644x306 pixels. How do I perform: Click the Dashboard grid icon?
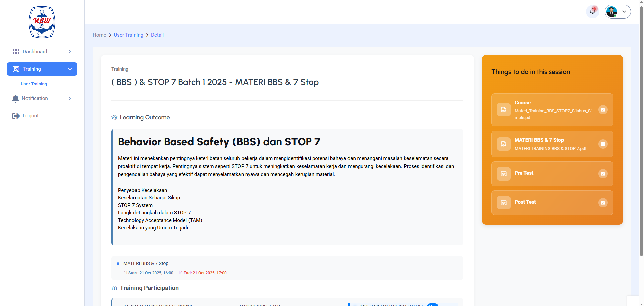pyautogui.click(x=16, y=51)
